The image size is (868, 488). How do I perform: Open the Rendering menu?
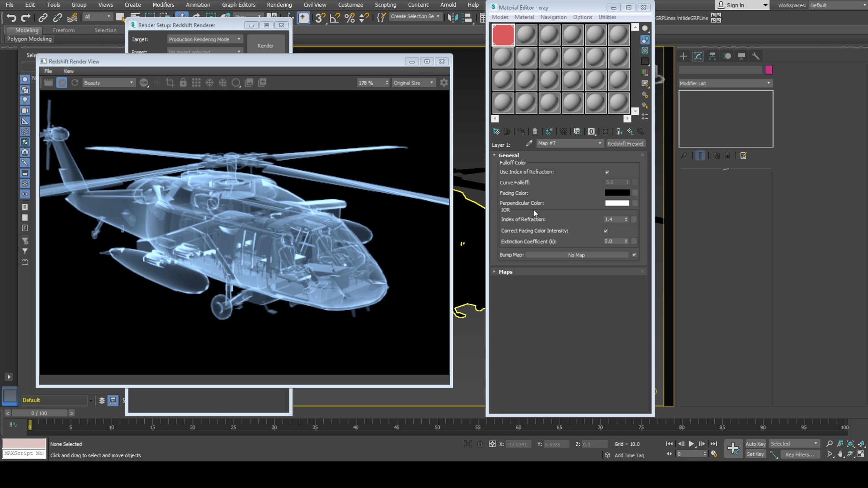tap(279, 5)
